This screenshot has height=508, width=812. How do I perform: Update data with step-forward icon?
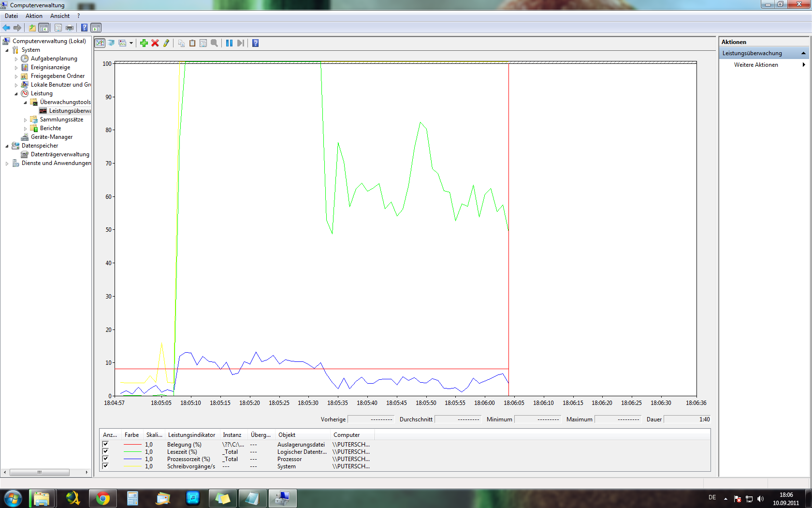tap(240, 43)
